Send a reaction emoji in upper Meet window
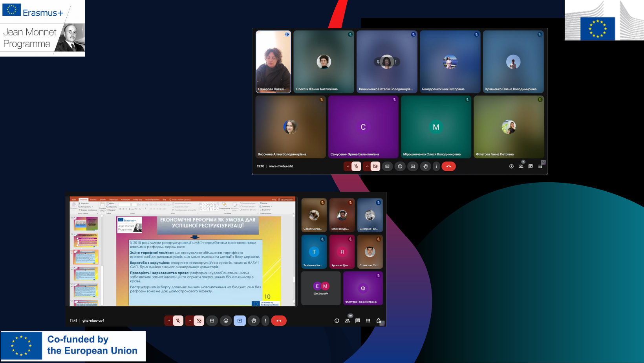 [400, 166]
